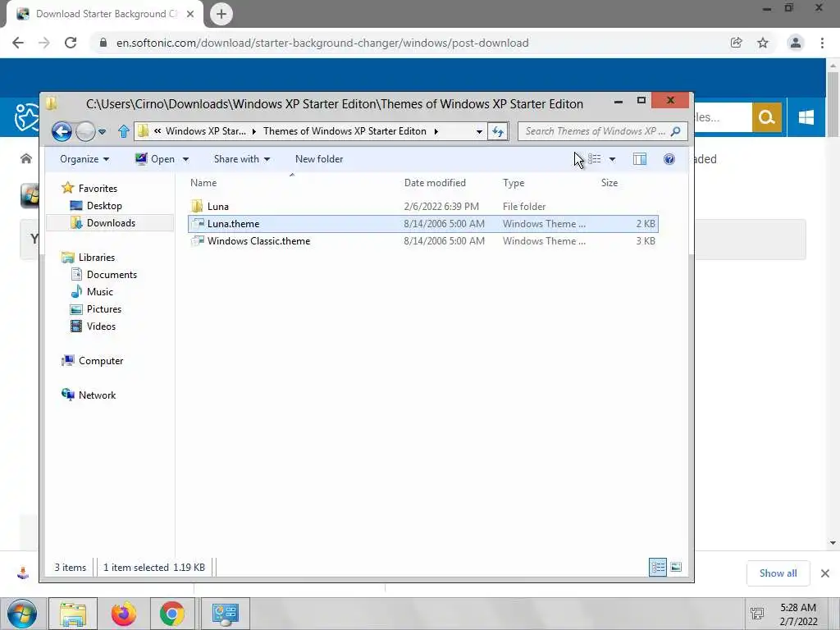Click Show all downloads
Image resolution: width=840 pixels, height=630 pixels.
[x=778, y=573]
